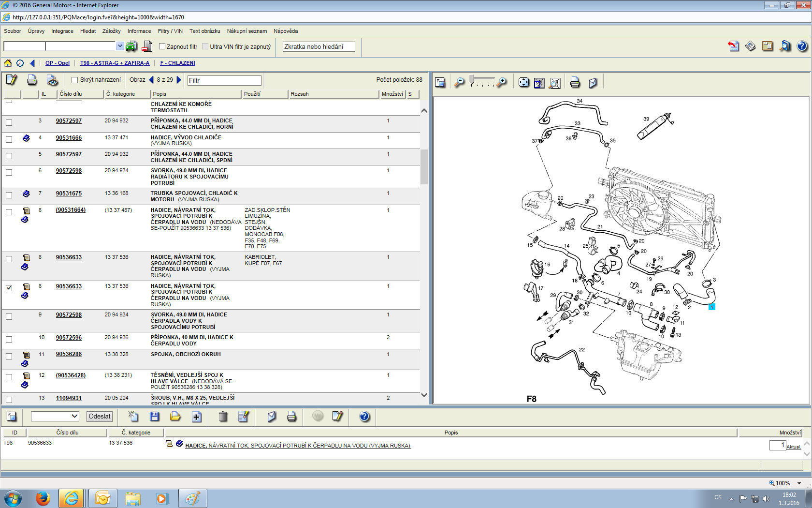The height and width of the screenshot is (508, 812).
Task: Uncheck the selected row for part 90536633
Action: 9,288
